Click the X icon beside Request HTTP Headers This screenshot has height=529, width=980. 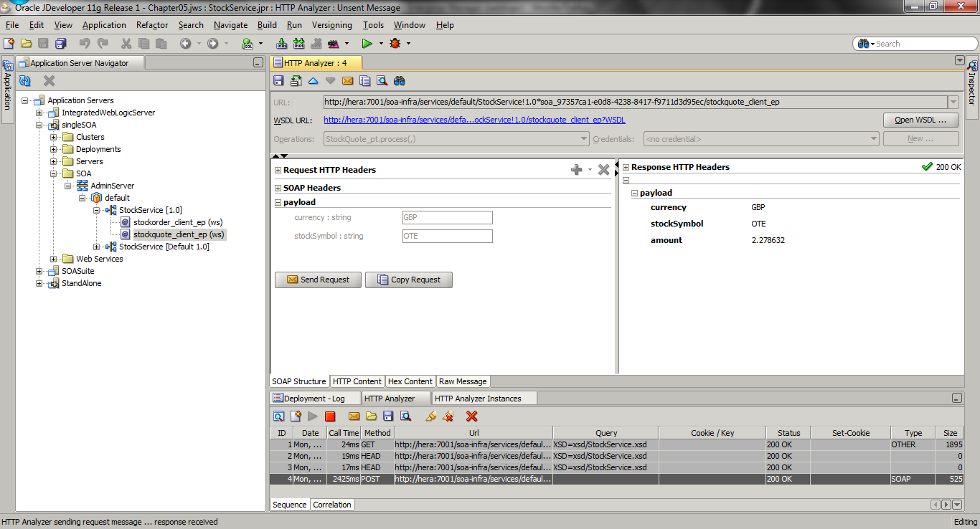[603, 170]
